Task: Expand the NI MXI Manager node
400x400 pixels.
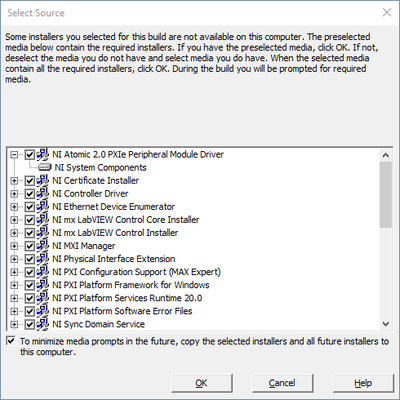Action: pyautogui.click(x=14, y=246)
